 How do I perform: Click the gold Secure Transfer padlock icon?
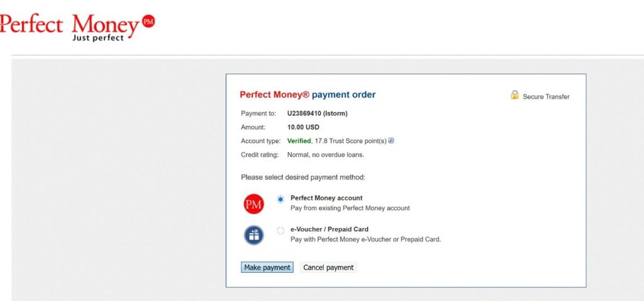514,95
